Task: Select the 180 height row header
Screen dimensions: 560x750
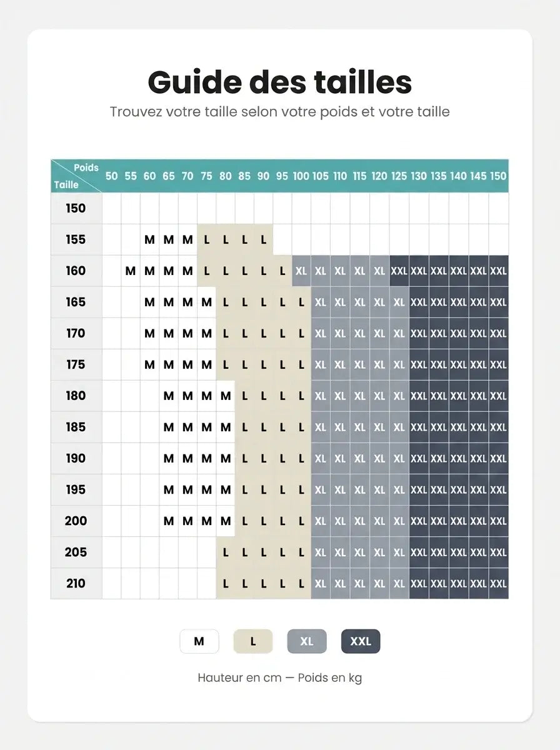Action: (x=76, y=396)
